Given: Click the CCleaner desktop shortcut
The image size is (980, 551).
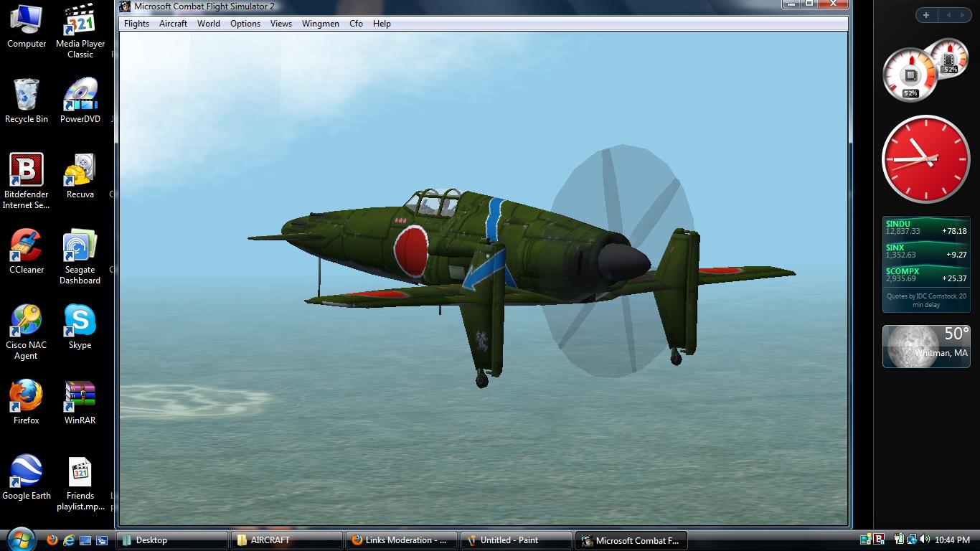Looking at the screenshot, I should coord(27,248).
